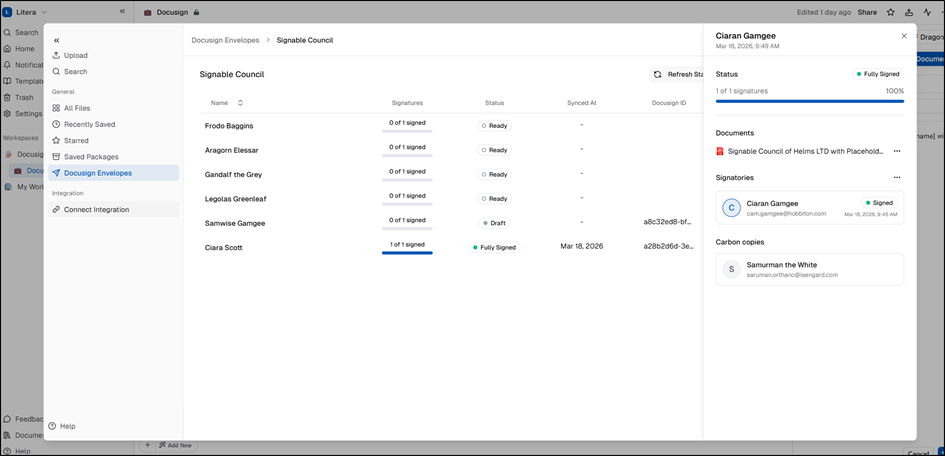Open the Signatories three-dot menu

pyautogui.click(x=897, y=178)
